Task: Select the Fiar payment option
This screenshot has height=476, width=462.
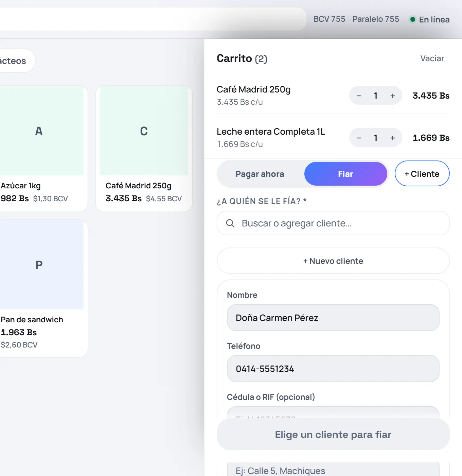Action: [x=345, y=174]
